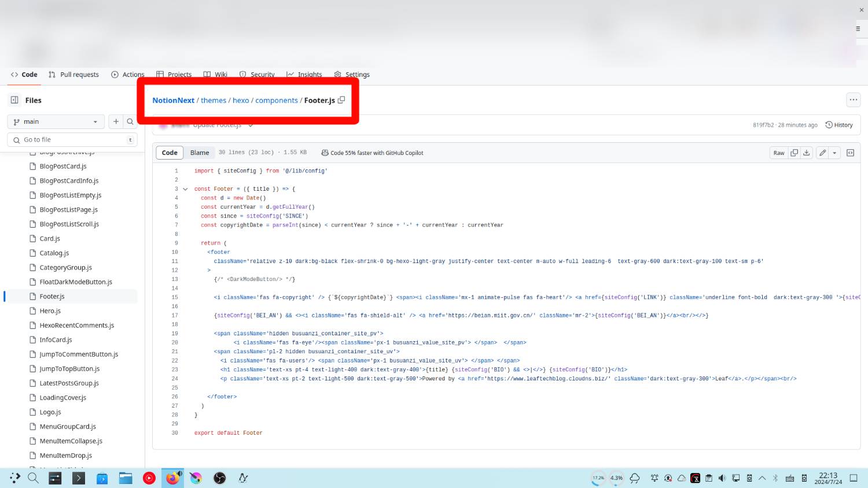Open the file manager taskbar icon
The height and width of the screenshot is (488, 868).
point(126,478)
